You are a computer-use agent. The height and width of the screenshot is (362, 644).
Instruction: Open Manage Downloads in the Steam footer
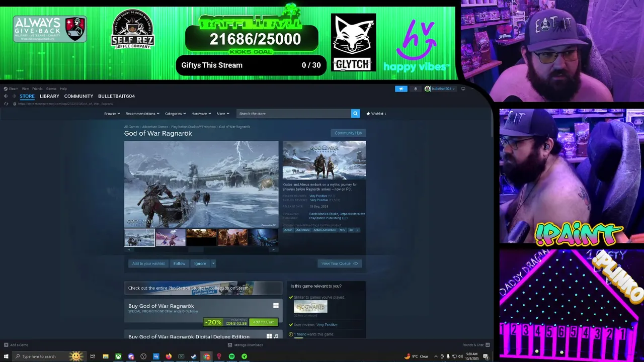245,345
